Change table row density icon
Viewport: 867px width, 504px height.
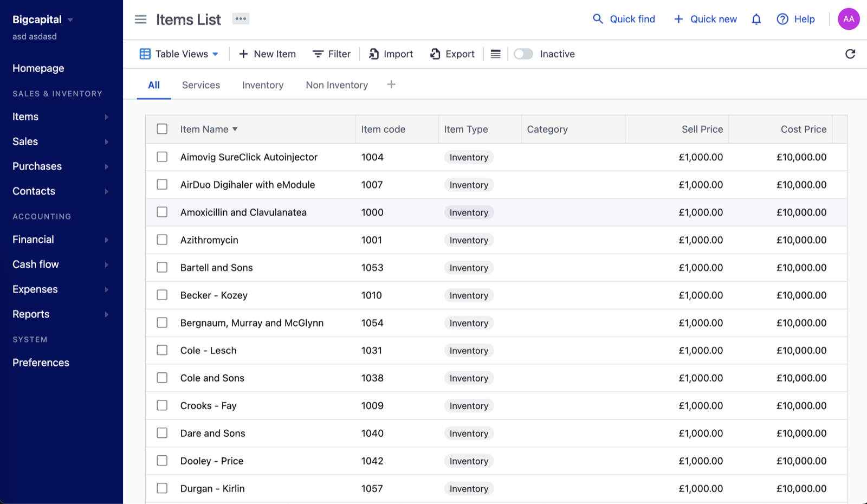point(495,54)
